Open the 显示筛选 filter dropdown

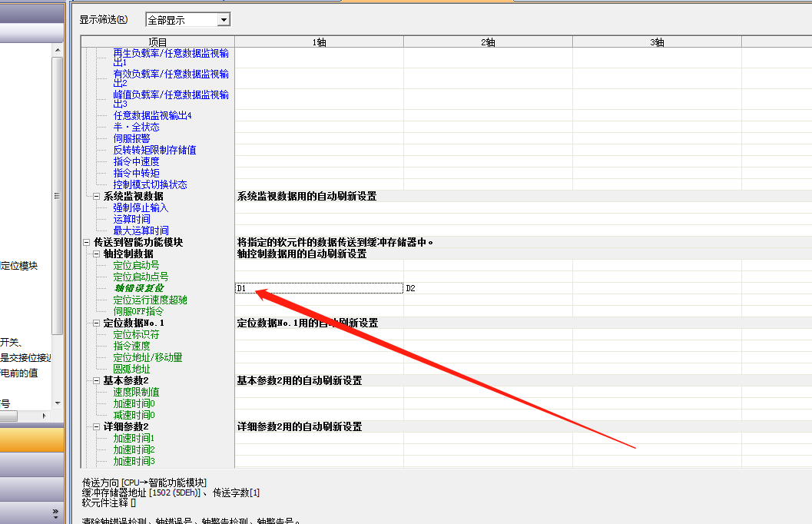click(224, 20)
